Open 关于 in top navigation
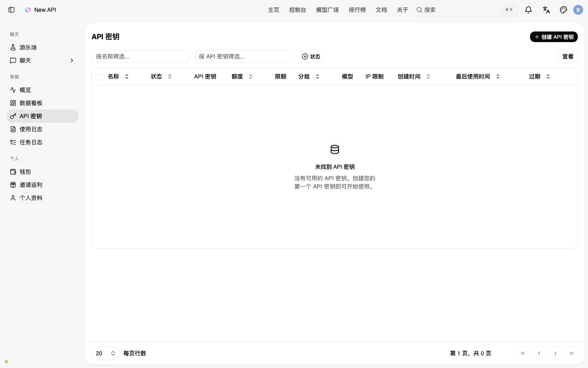 [403, 10]
